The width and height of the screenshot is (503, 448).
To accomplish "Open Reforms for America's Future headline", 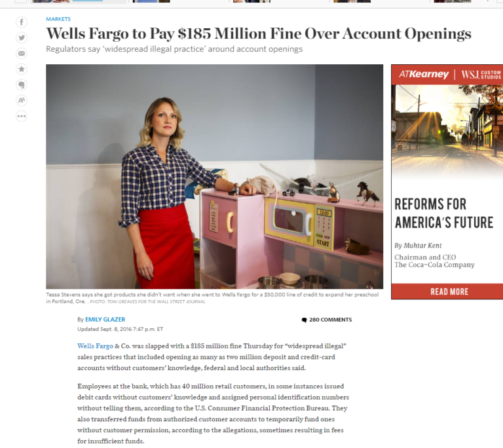I will 443,214.
